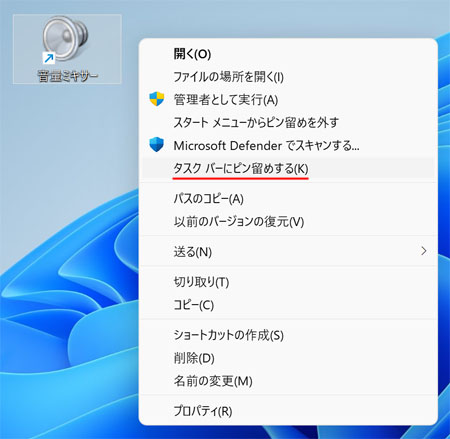Click the UAC shield icon beside 管理者として実行
The width and height of the screenshot is (450, 439).
156,99
